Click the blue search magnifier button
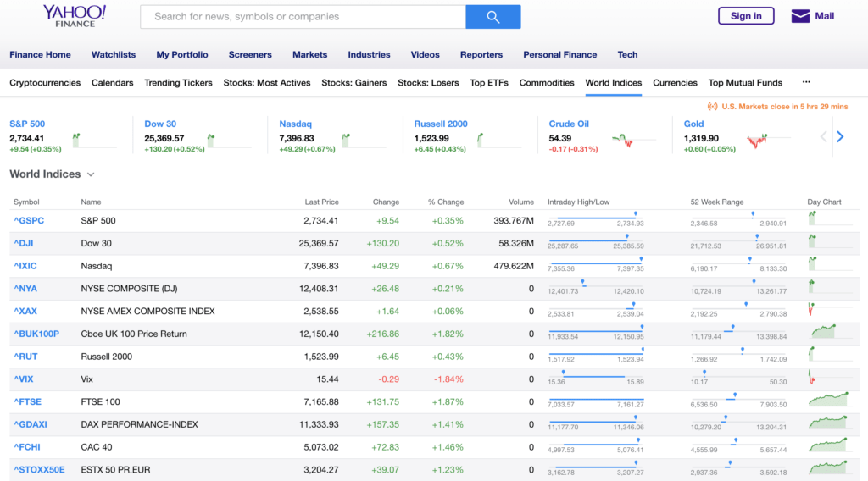Viewport: 868px width, 481px height. (492, 17)
